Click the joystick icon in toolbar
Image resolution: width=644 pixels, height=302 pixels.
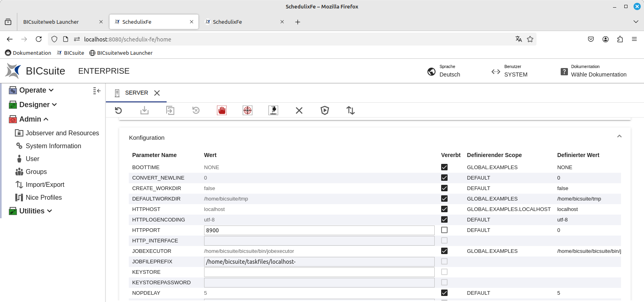point(273,110)
